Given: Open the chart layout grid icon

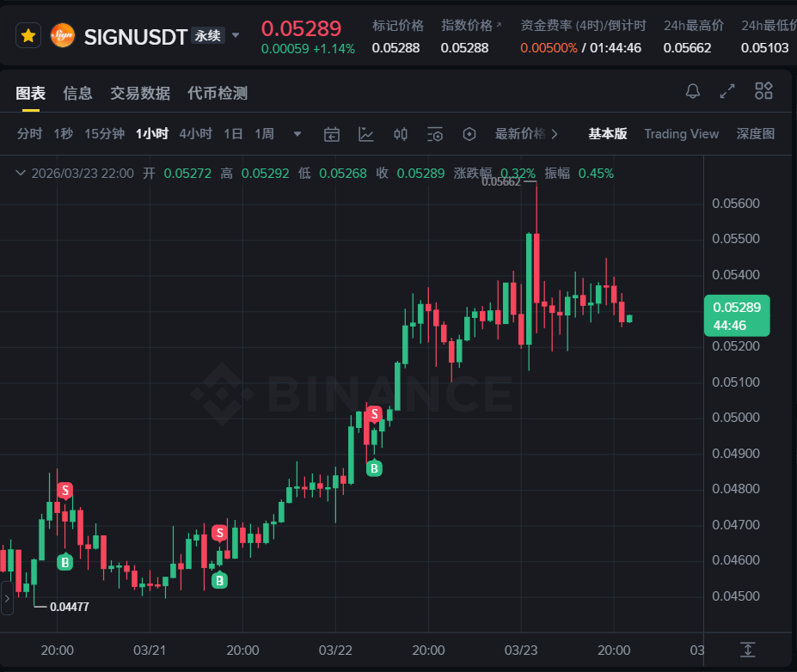Looking at the screenshot, I should click(763, 91).
